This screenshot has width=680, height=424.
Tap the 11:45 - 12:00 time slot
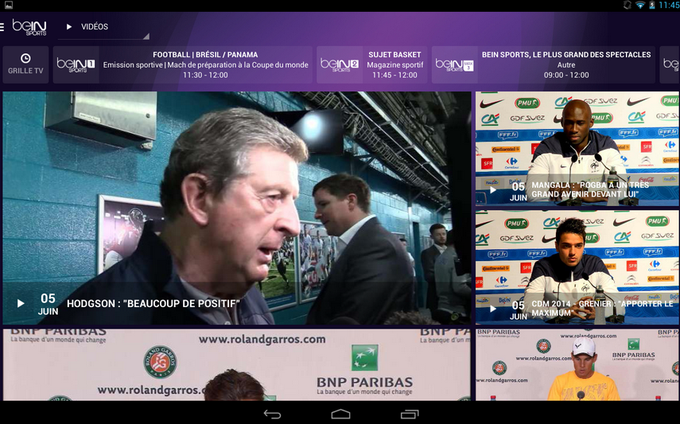tap(395, 75)
